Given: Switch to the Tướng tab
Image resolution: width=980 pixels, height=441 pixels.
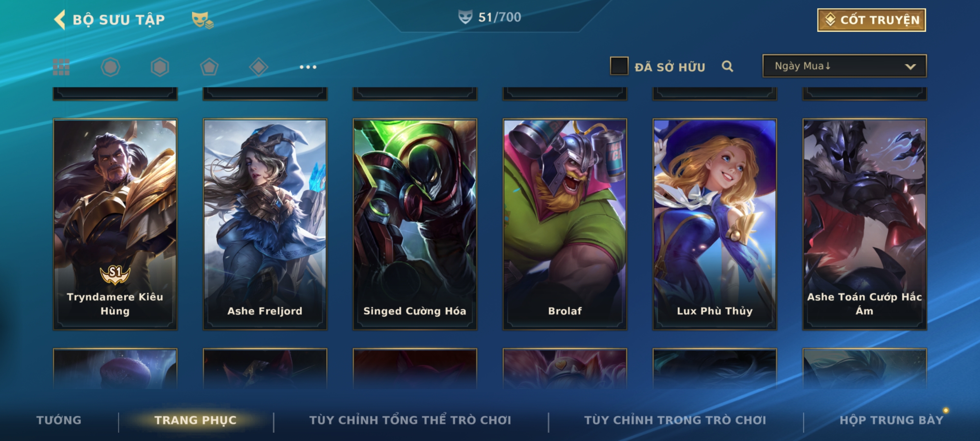Looking at the screenshot, I should (59, 420).
